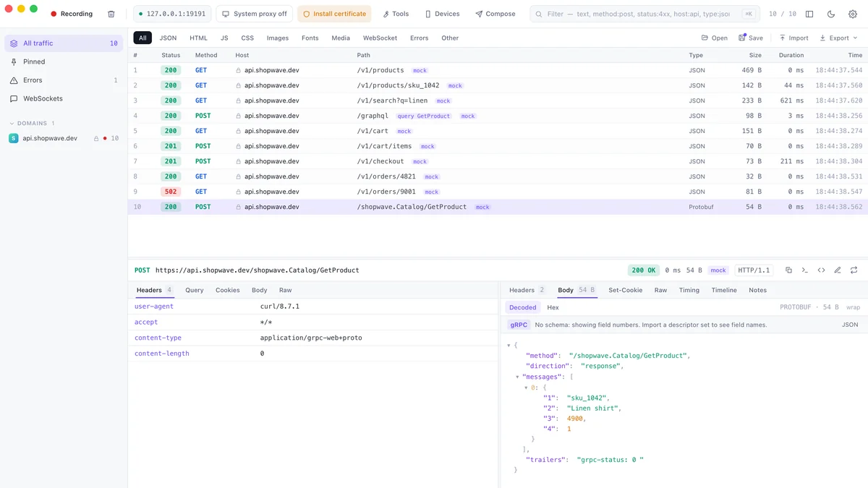868x488 pixels.
Task: Select the Media filter tab
Action: pyautogui.click(x=341, y=38)
